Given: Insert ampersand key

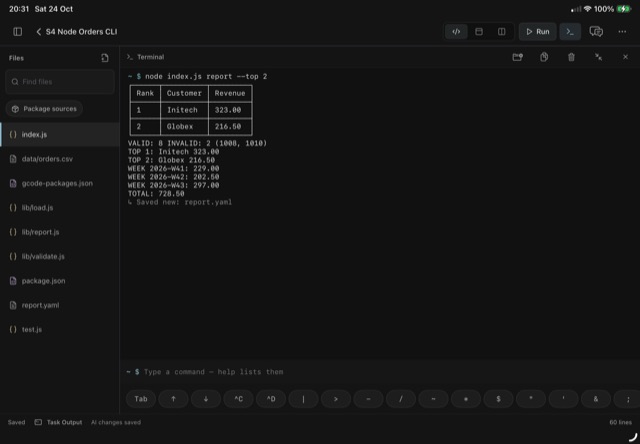Looking at the screenshot, I should pyautogui.click(x=596, y=399).
